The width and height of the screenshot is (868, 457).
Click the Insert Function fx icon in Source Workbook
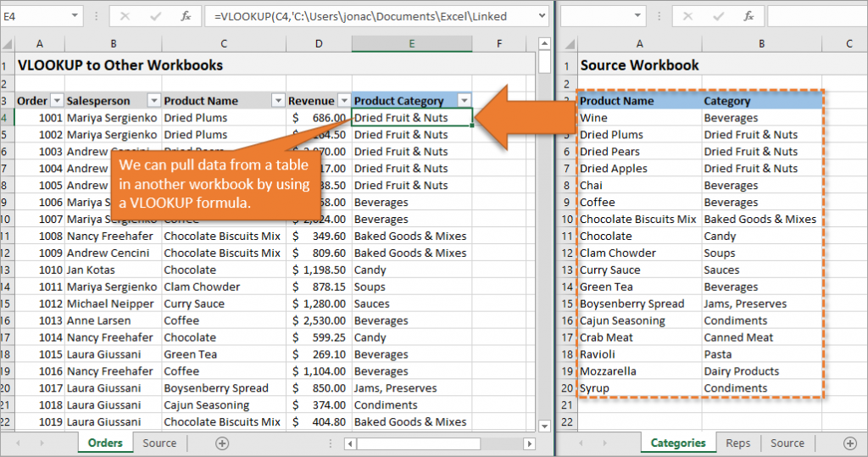(747, 16)
